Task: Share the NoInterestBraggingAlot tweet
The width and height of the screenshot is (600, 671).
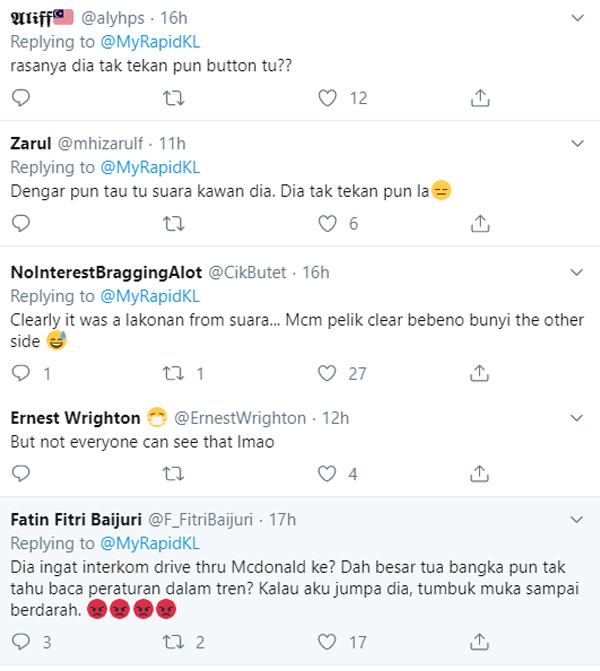Action: (480, 373)
